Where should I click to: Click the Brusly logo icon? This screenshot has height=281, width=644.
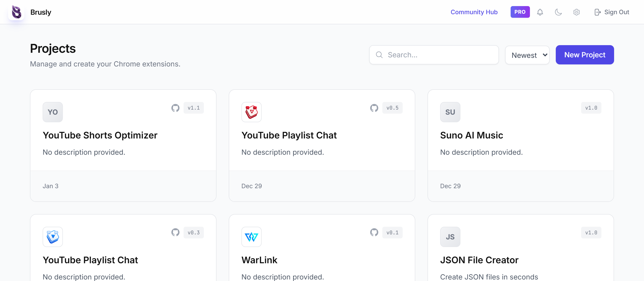[x=16, y=12]
